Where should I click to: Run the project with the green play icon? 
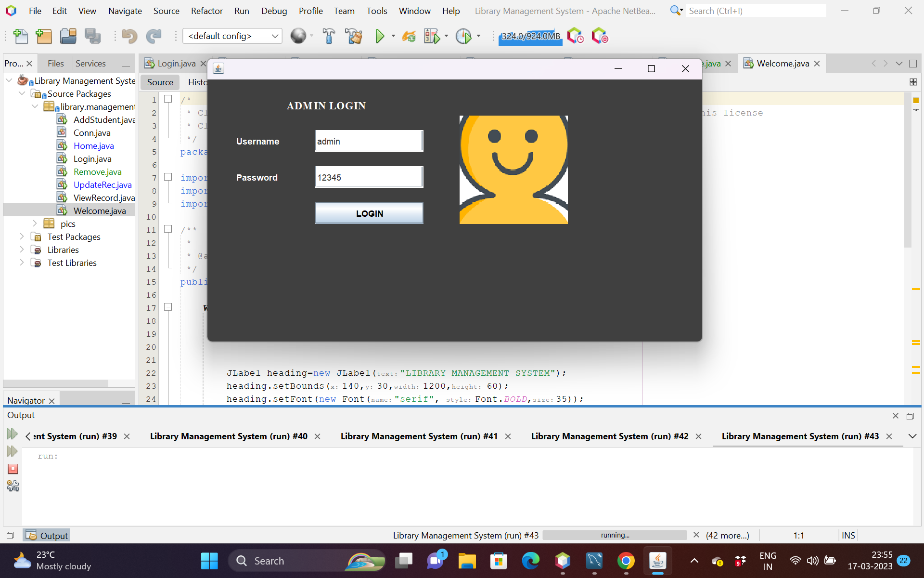pos(380,36)
